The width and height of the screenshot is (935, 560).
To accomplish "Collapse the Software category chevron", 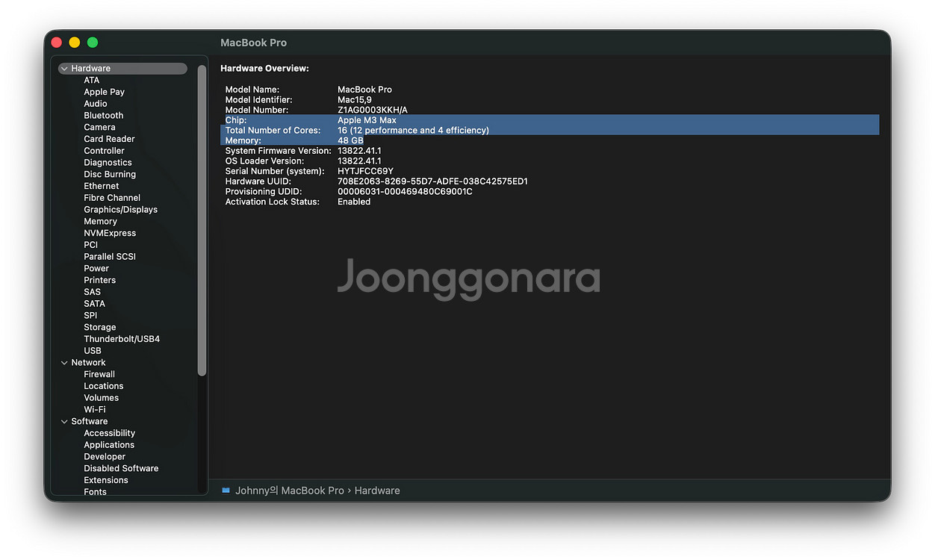I will click(x=64, y=422).
